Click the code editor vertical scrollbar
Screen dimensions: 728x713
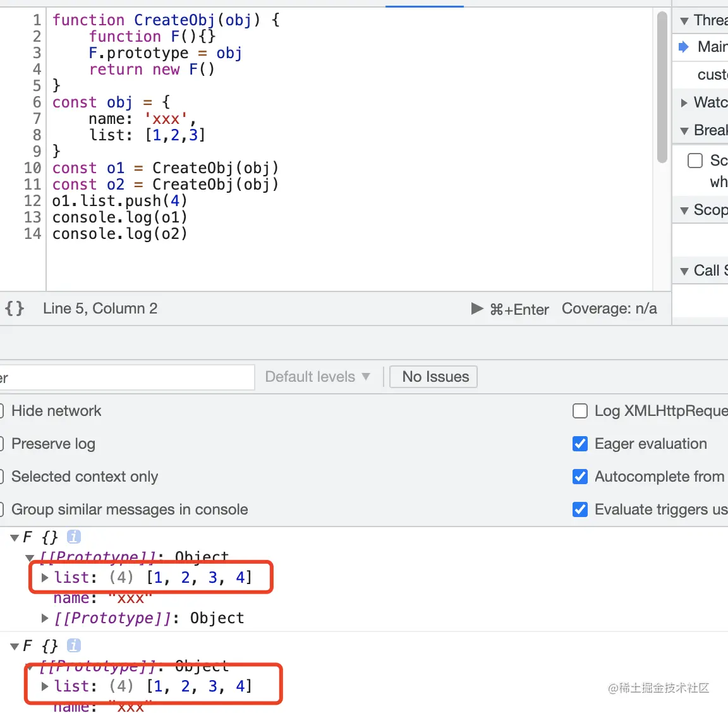[662, 88]
